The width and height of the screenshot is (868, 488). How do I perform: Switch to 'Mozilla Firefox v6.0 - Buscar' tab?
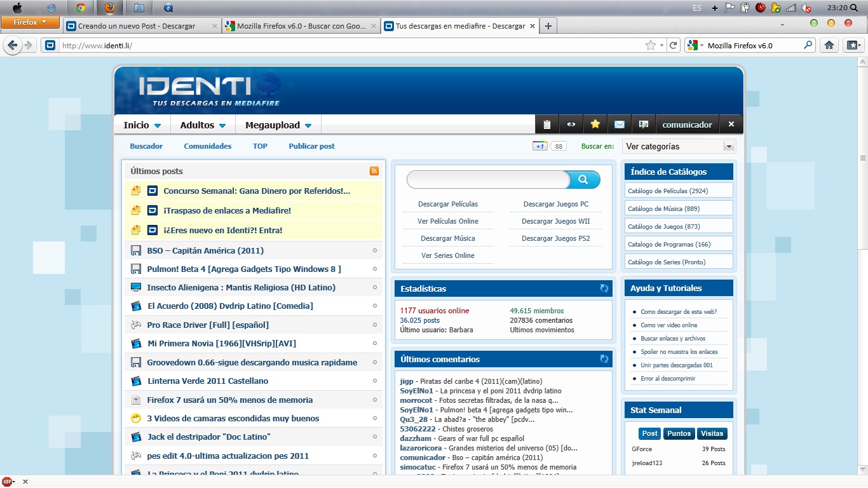point(301,26)
